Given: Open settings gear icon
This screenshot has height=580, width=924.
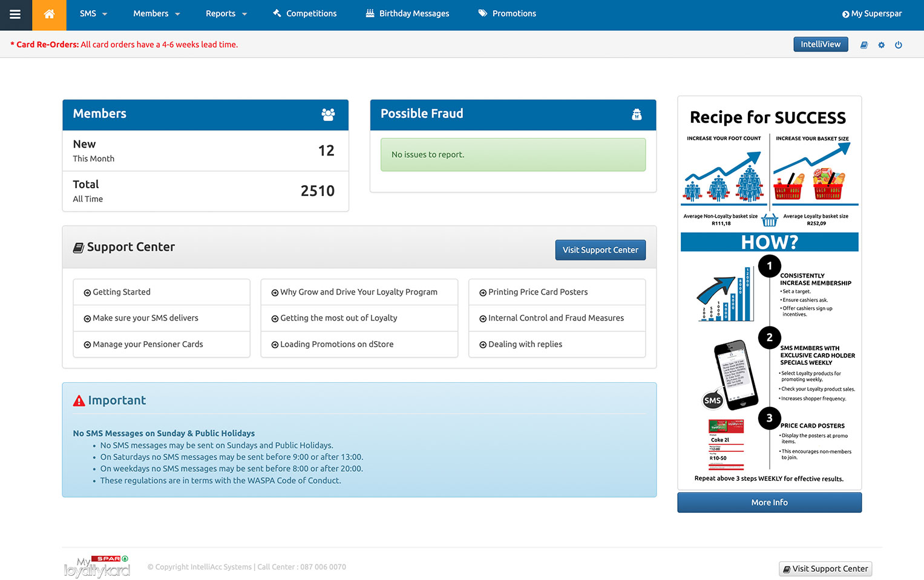Looking at the screenshot, I should click(881, 45).
